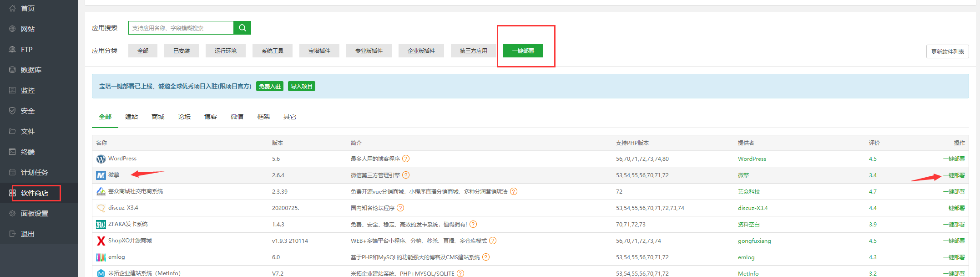Click the database icon beside 数据库
980x277 pixels.
pos(12,70)
